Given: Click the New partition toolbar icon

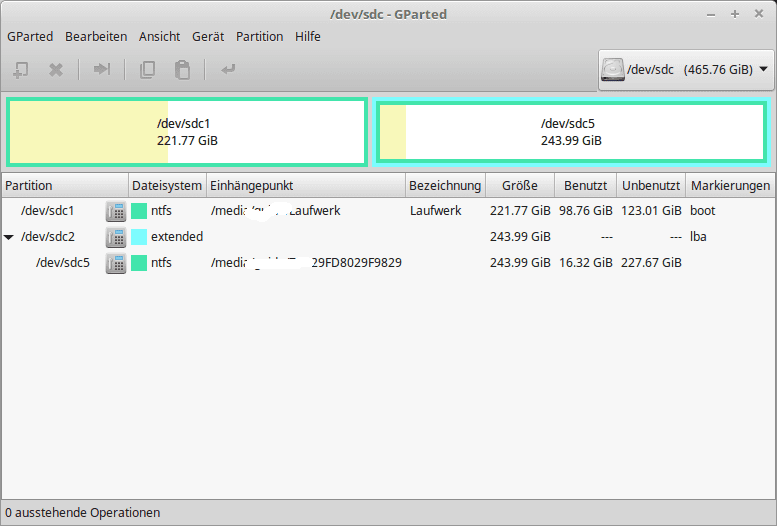Looking at the screenshot, I should point(20,70).
